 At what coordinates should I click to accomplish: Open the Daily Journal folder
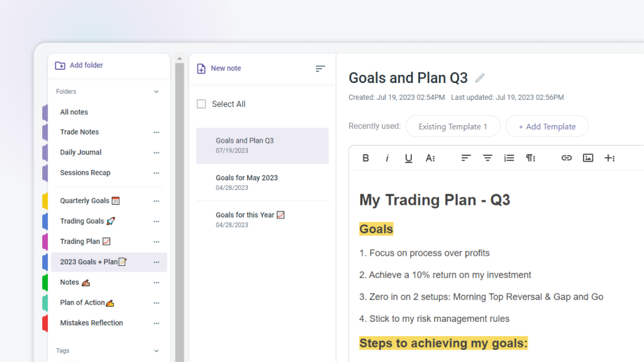point(80,153)
